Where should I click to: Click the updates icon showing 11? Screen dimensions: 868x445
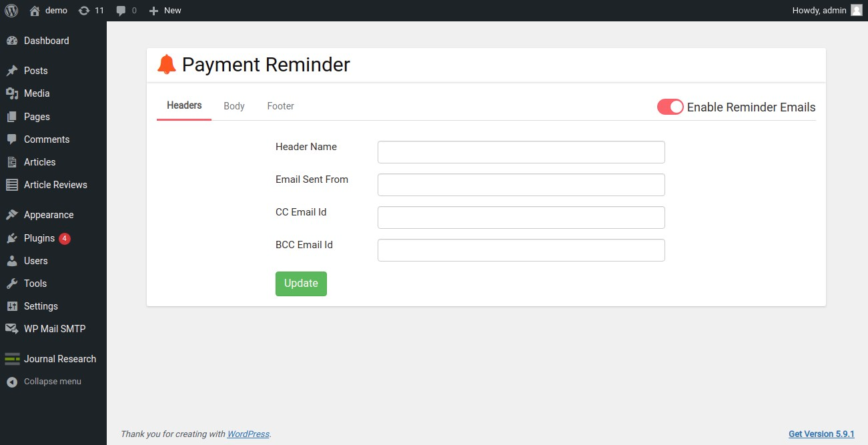click(x=83, y=11)
